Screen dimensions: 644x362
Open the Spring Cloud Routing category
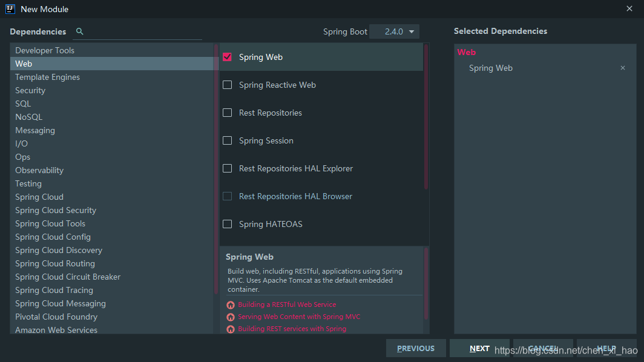coord(112,263)
